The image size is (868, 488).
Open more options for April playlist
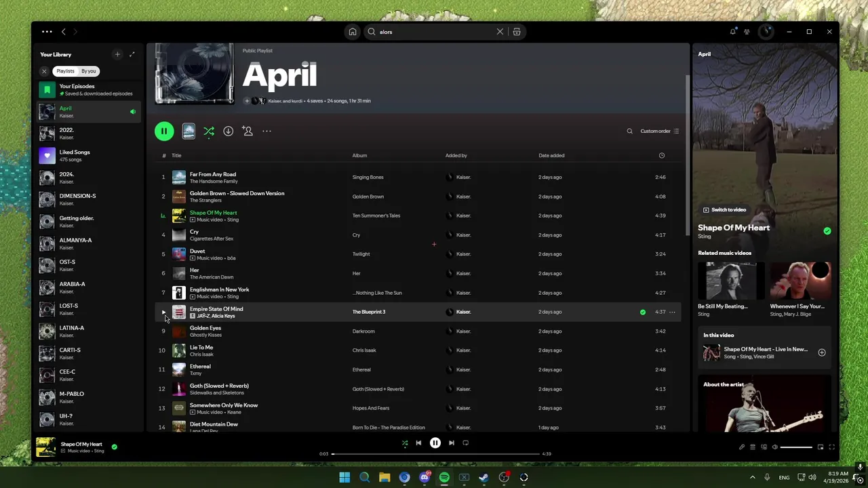pos(267,131)
